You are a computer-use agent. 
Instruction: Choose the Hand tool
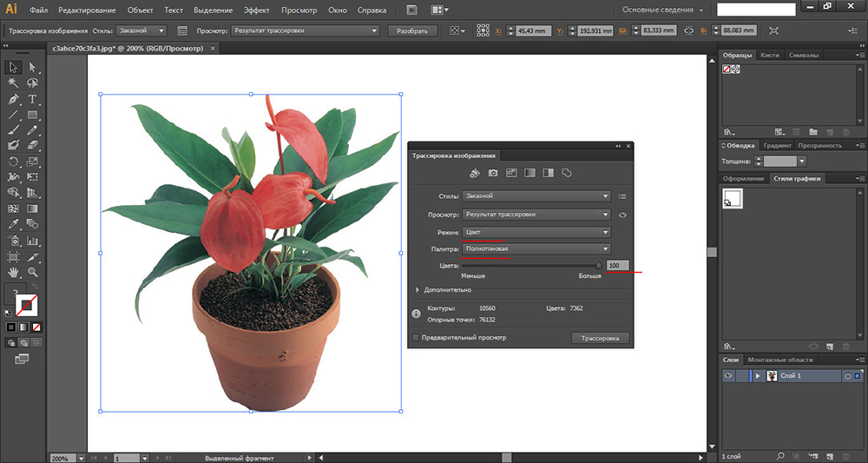tap(13, 273)
